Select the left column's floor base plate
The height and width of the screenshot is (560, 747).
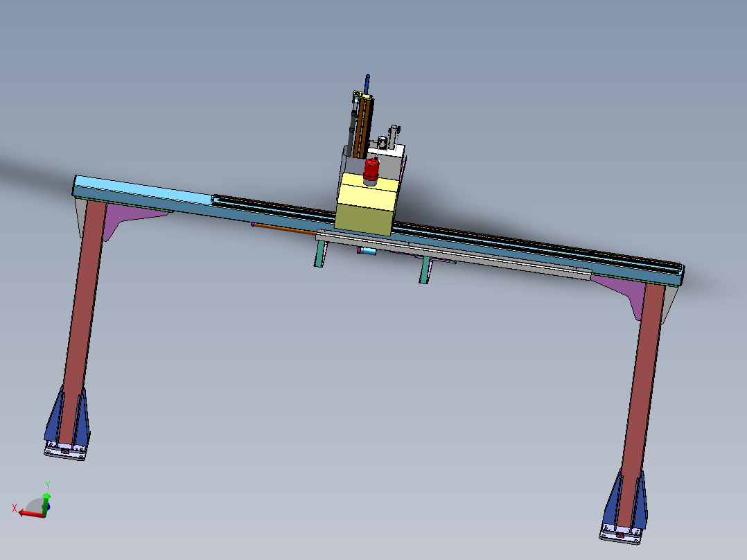pos(65,451)
